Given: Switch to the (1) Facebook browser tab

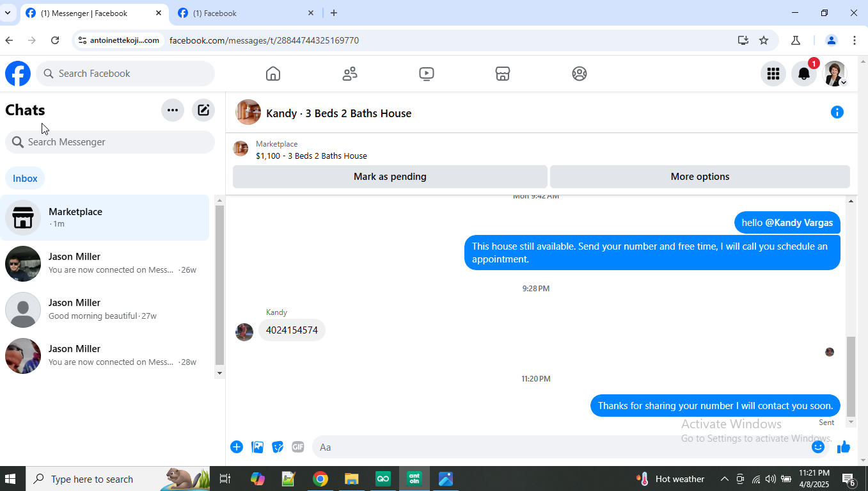Looking at the screenshot, I should (x=246, y=13).
